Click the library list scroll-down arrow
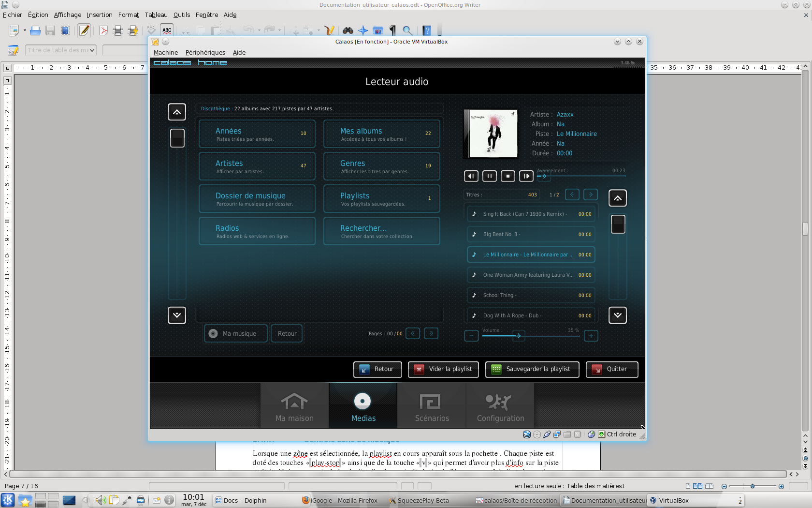This screenshot has height=508, width=812. click(177, 315)
